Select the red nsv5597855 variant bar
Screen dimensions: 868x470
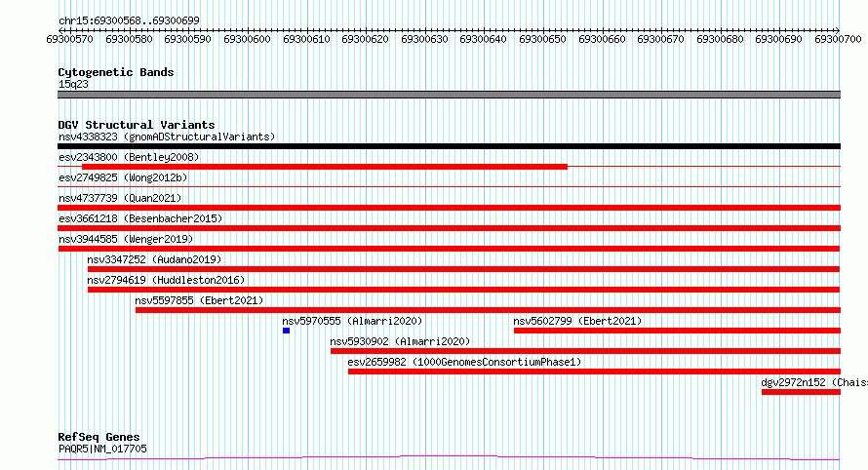tap(489, 310)
